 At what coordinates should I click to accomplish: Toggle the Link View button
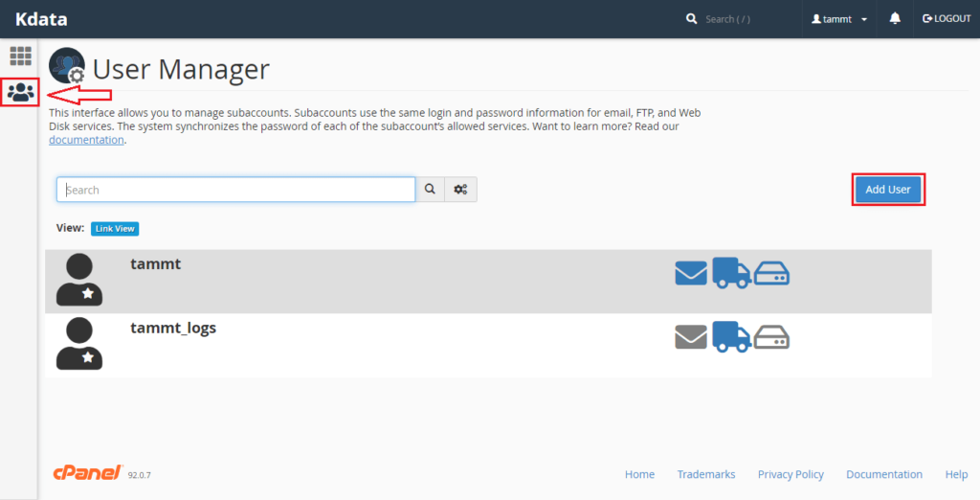click(115, 228)
